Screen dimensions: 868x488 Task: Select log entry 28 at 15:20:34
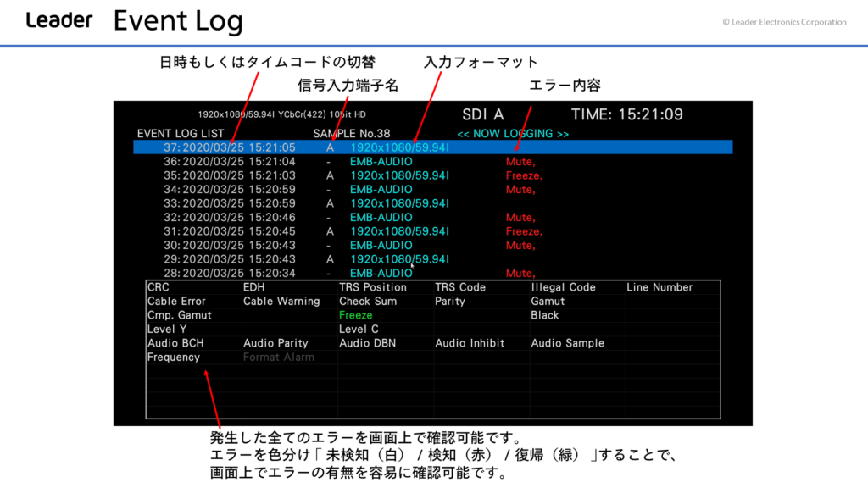(239, 273)
